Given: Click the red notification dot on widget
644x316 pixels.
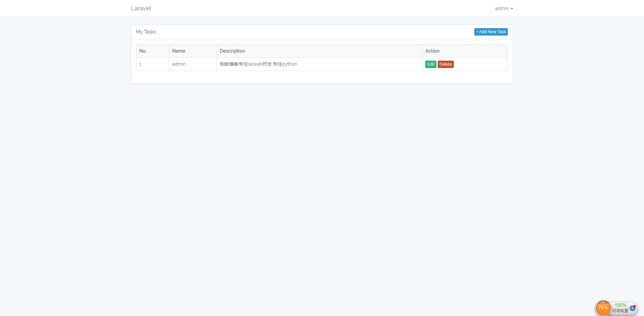Looking at the screenshot, I should pos(635,306).
